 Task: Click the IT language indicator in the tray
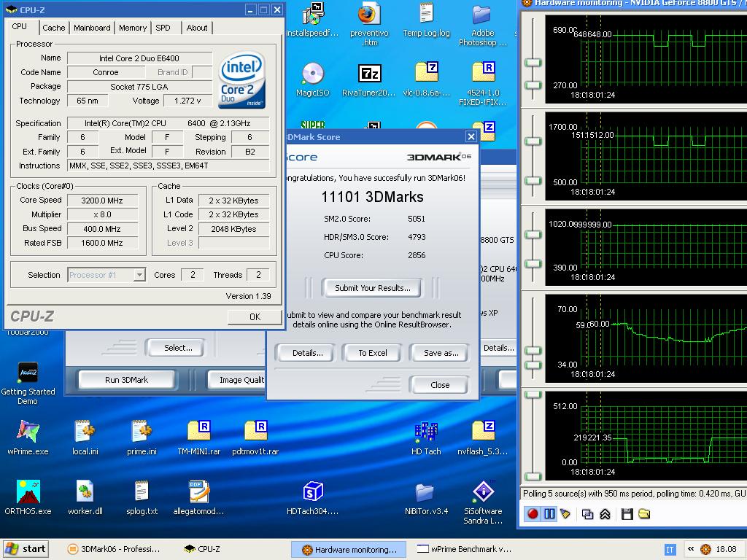click(x=670, y=550)
